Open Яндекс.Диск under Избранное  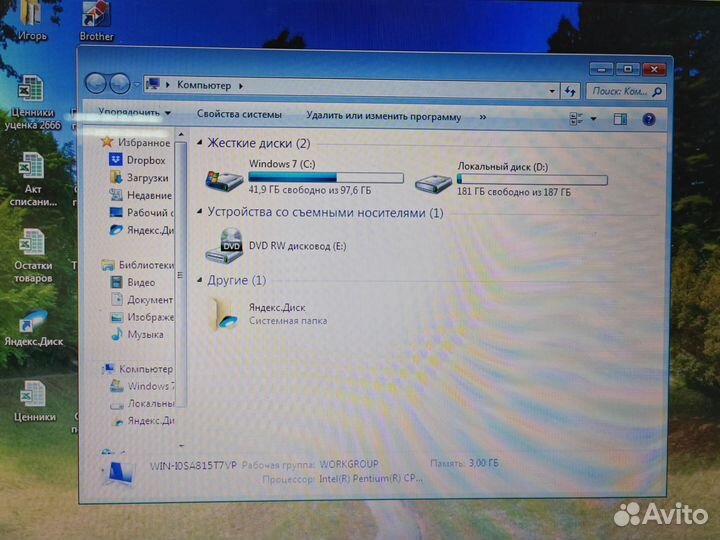coord(141,230)
